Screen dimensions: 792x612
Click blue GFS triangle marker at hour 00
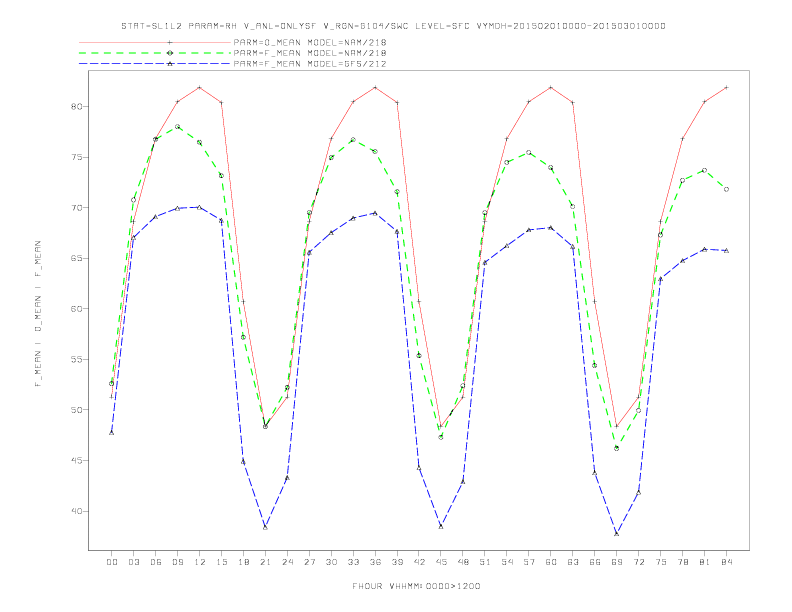(112, 433)
